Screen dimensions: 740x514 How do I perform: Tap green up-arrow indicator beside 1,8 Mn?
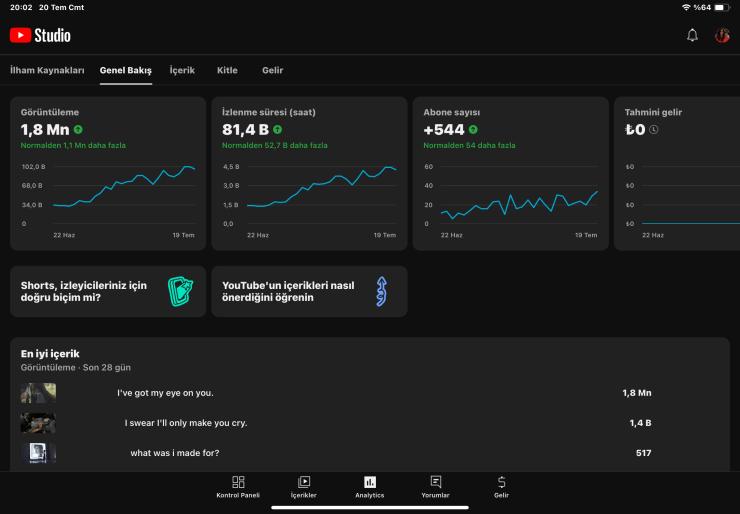point(78,130)
